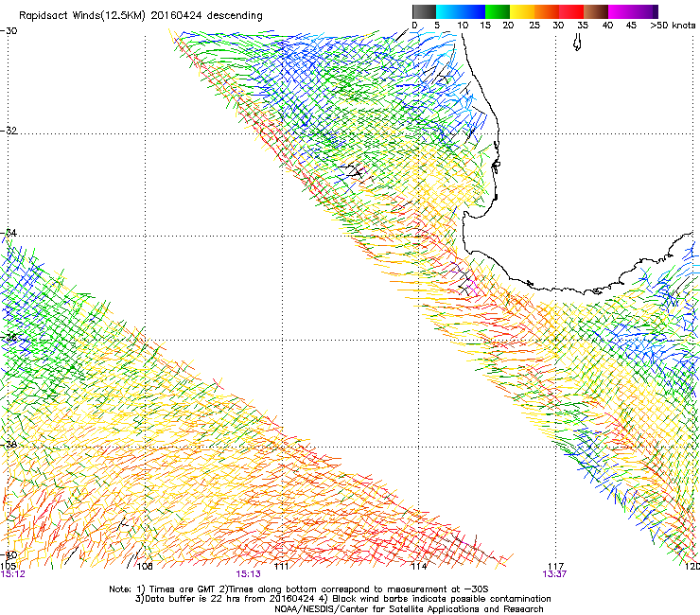Click the cyan 5-10 knots legend swatch
This screenshot has height=615, width=700.
448,11
